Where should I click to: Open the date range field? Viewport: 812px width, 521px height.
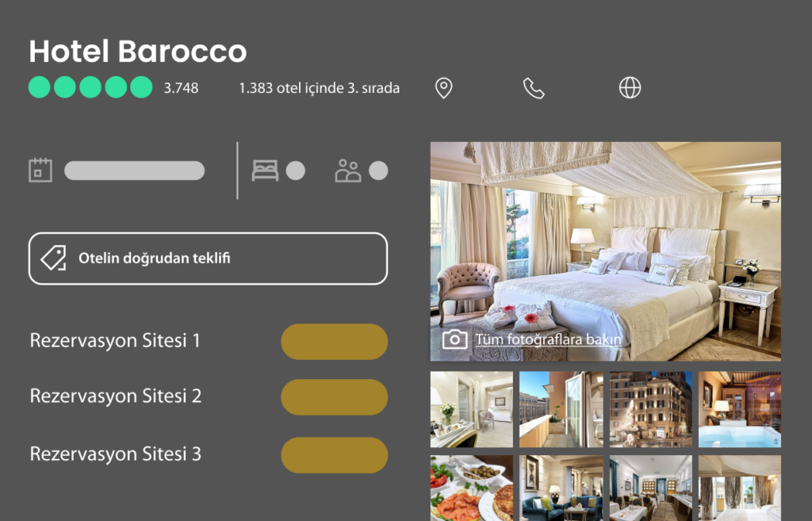pyautogui.click(x=134, y=170)
